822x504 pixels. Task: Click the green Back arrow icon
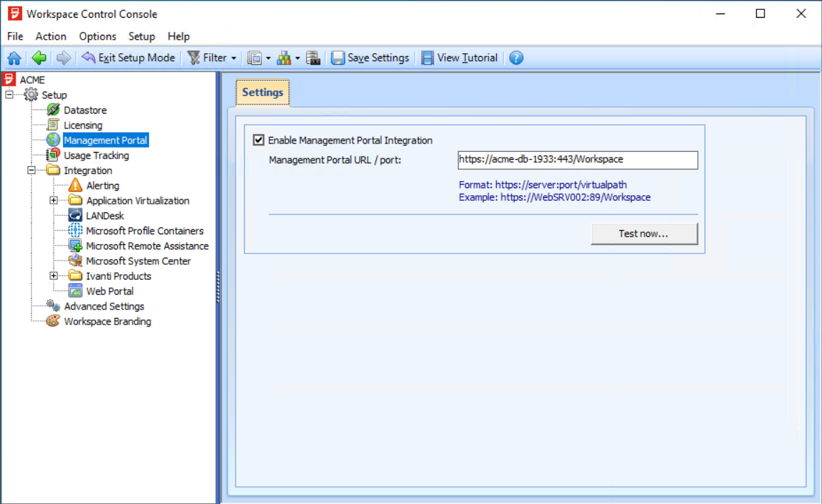(x=39, y=58)
